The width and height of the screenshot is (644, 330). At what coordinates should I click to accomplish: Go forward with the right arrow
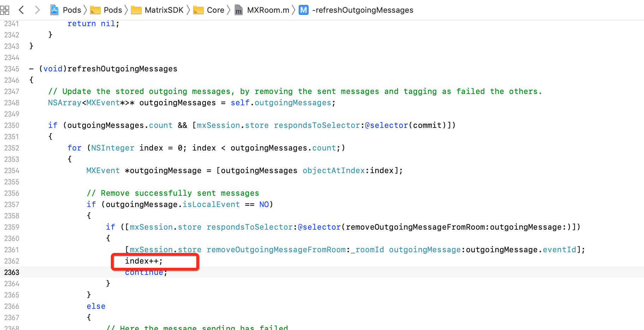coord(37,10)
